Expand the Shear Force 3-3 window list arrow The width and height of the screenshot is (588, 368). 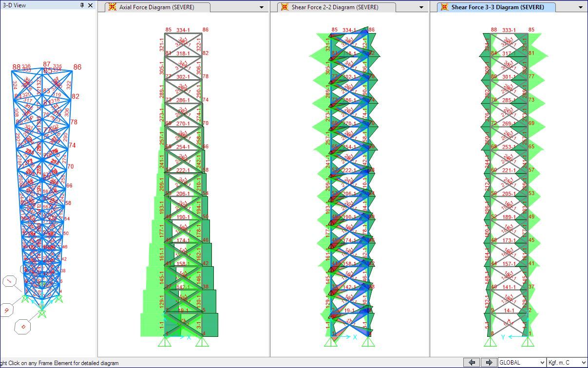(580, 7)
